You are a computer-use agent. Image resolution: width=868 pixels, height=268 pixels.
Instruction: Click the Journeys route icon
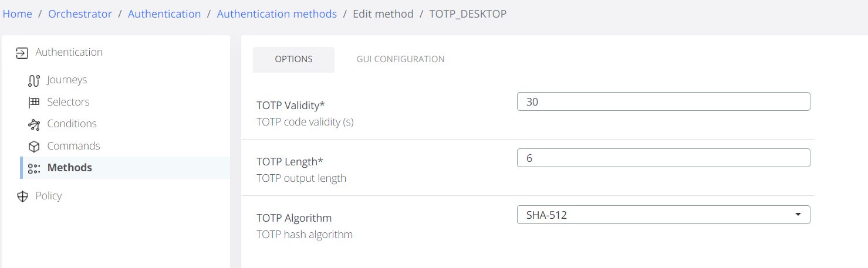34,80
